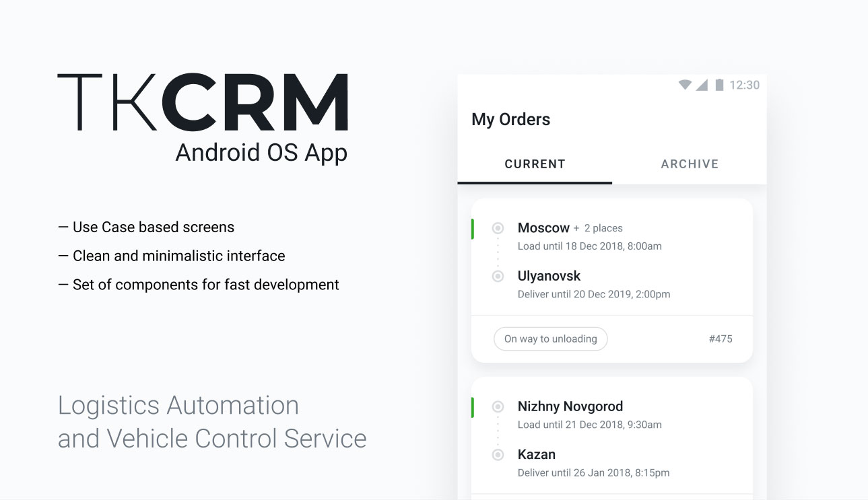Click Load until 21 Dec 2018, 9:30am
Screen dimensions: 868x500
click(589, 425)
